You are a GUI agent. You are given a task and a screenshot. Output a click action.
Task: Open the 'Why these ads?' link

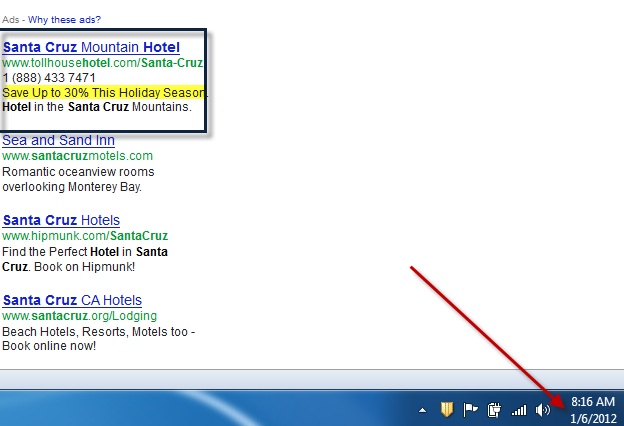click(64, 20)
